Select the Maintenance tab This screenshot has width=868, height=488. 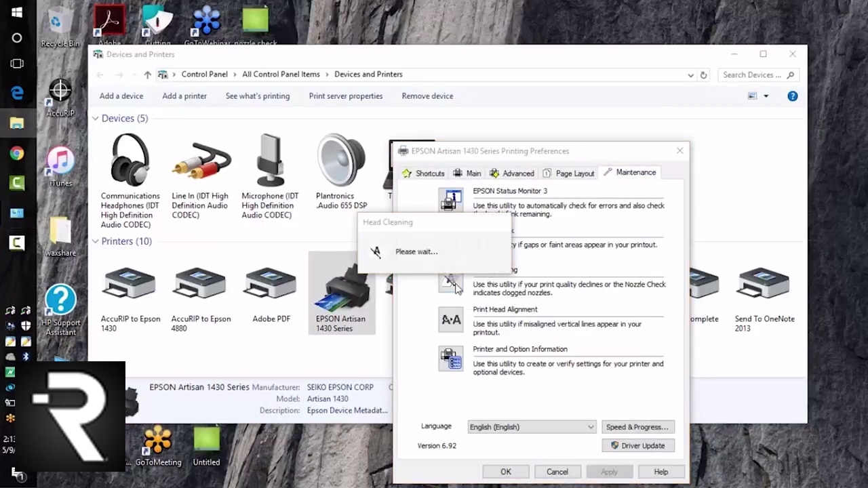click(629, 172)
